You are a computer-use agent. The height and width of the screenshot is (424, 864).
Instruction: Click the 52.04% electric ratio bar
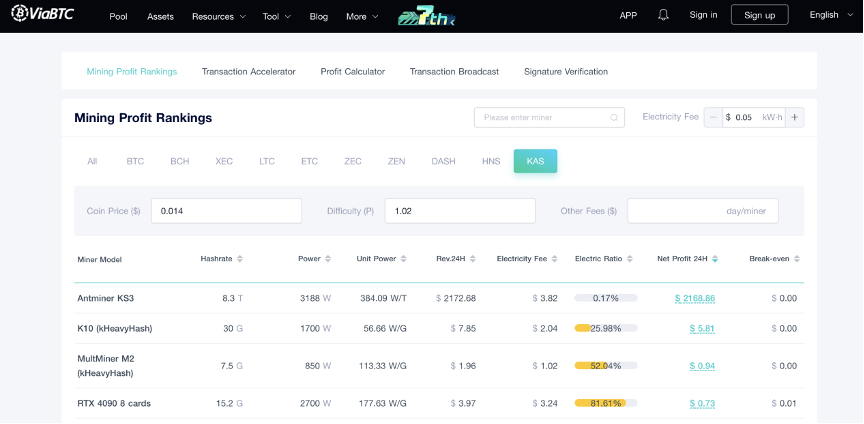(x=606, y=366)
